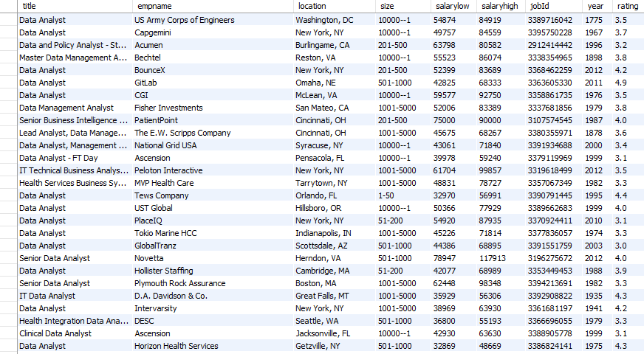Click the Capgemini employer cell
The image size is (644, 354).
(x=213, y=32)
